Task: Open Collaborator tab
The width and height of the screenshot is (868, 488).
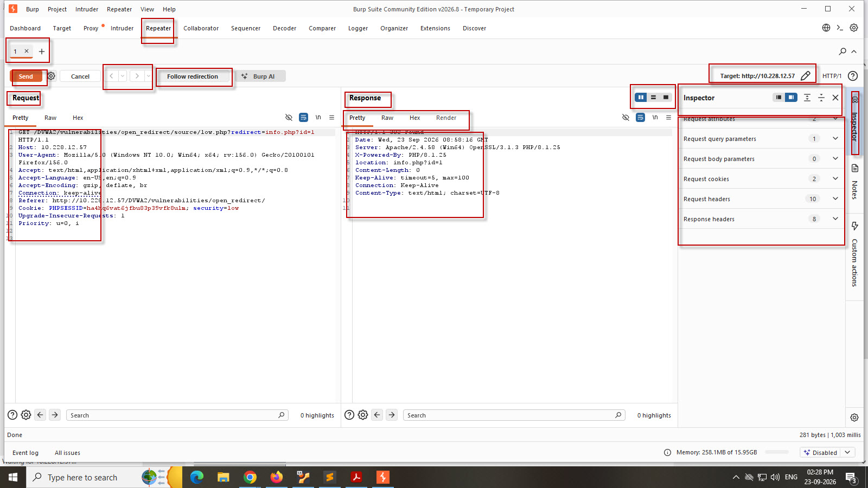Action: coord(201,28)
